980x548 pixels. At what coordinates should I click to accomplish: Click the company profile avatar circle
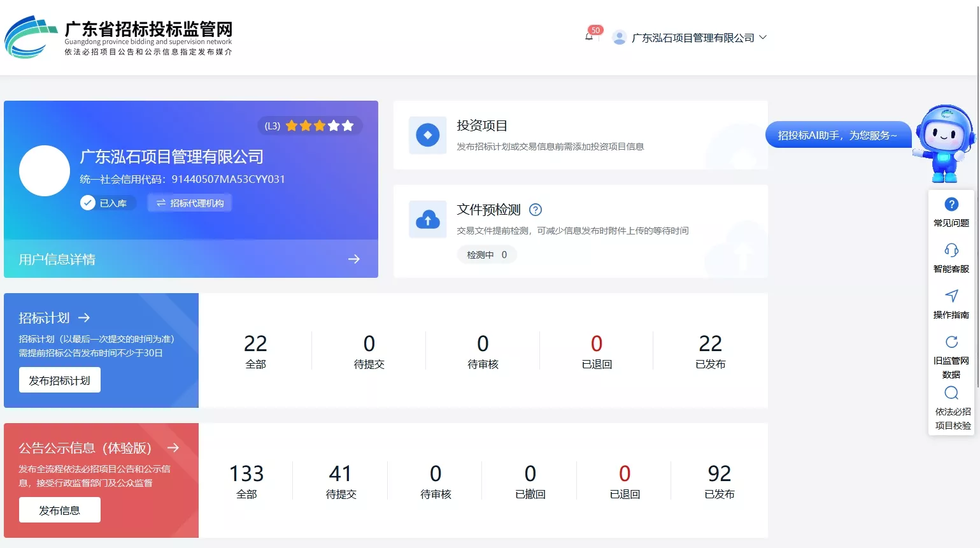[x=45, y=171]
